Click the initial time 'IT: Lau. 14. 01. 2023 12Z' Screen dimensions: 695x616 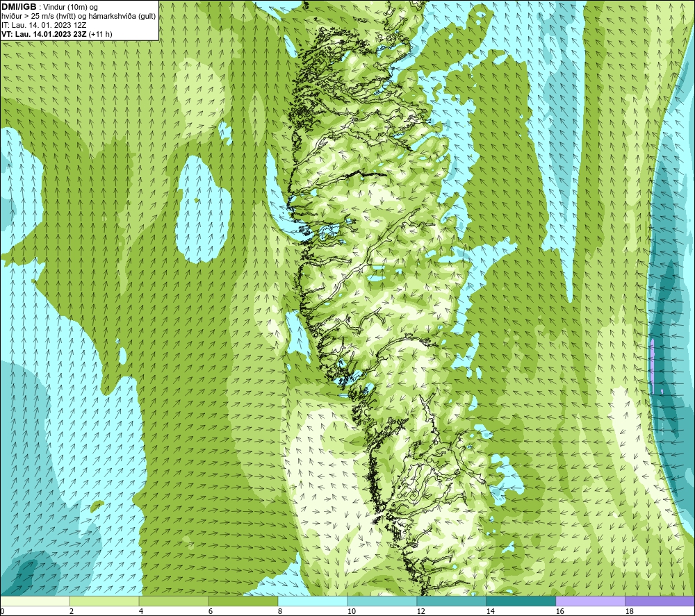[x=43, y=25]
